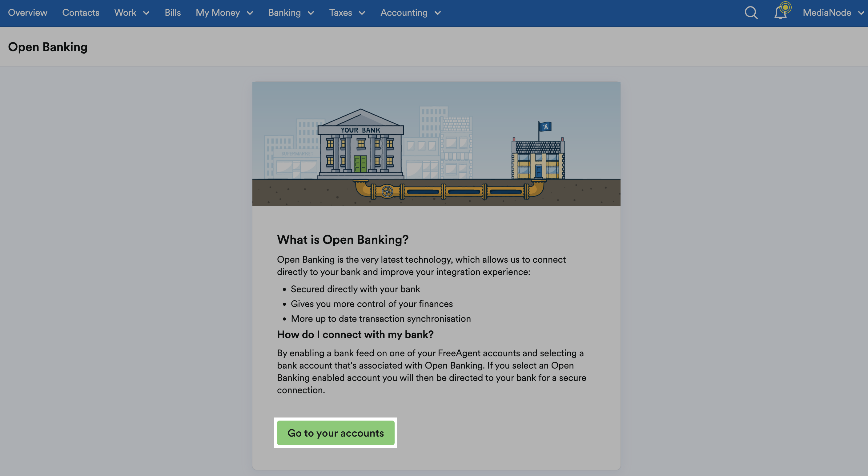Screen dimensions: 868x476
Task: Click the Go to your accounts button
Action: pos(335,433)
